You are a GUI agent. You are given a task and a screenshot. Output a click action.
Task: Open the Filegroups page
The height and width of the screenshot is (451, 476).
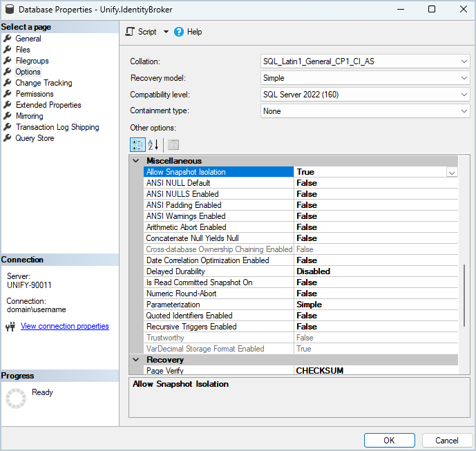coord(32,61)
